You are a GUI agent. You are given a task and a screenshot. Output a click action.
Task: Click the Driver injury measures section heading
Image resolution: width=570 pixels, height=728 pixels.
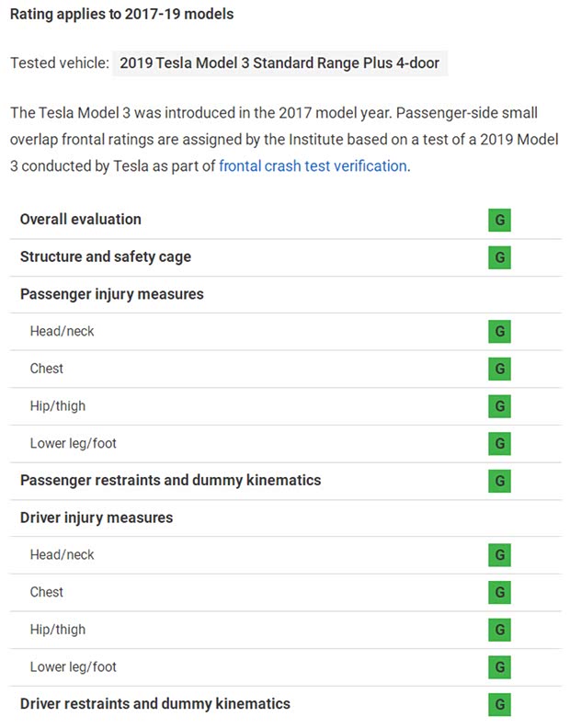click(x=96, y=518)
